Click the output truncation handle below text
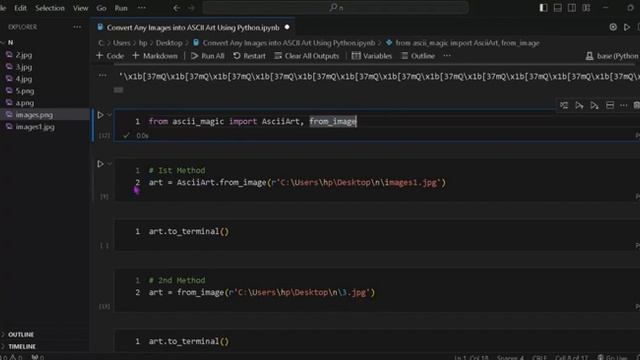640x360 pixels. (118, 90)
